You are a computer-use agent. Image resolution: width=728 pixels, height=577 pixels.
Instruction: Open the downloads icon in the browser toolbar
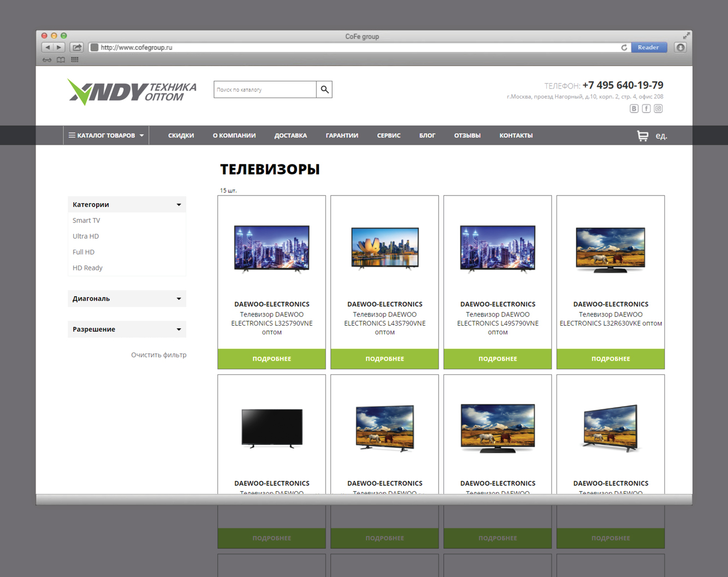coord(680,48)
